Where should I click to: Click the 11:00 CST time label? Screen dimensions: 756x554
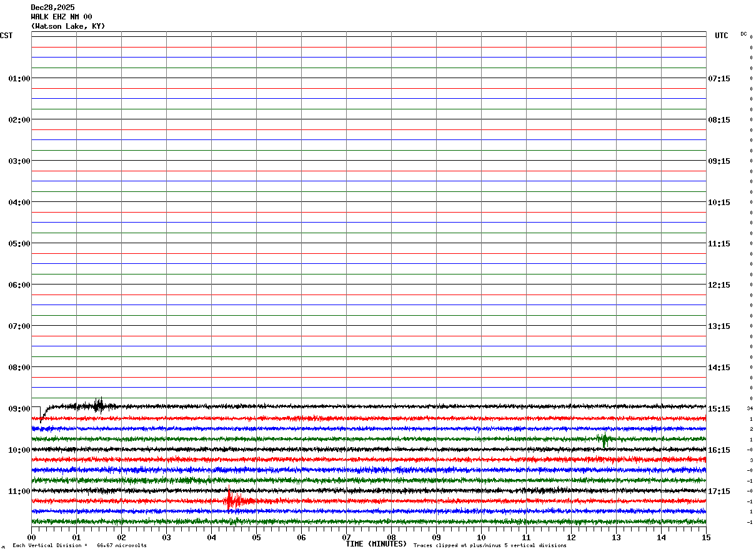(x=19, y=491)
